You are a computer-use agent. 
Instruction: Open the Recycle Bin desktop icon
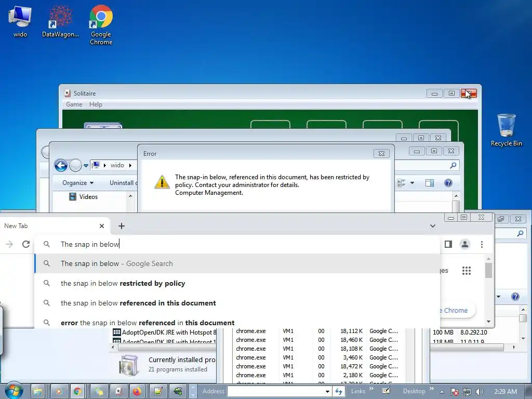[x=506, y=130]
